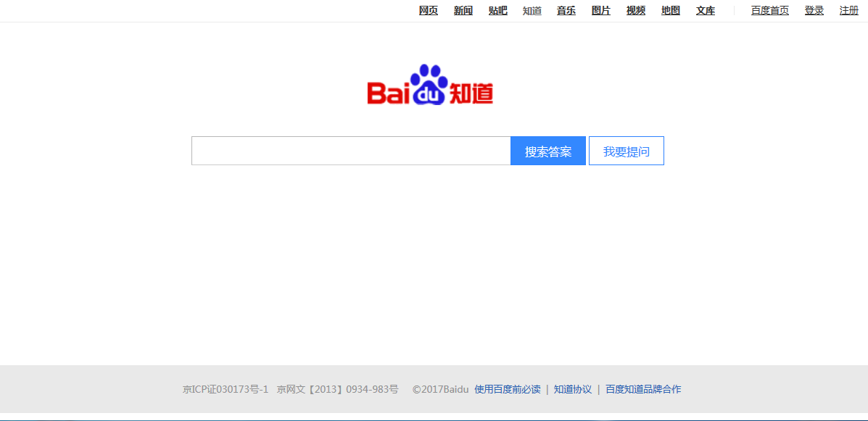Select the 知道 navigation tab
Viewport: 868px width, 421px height.
532,11
